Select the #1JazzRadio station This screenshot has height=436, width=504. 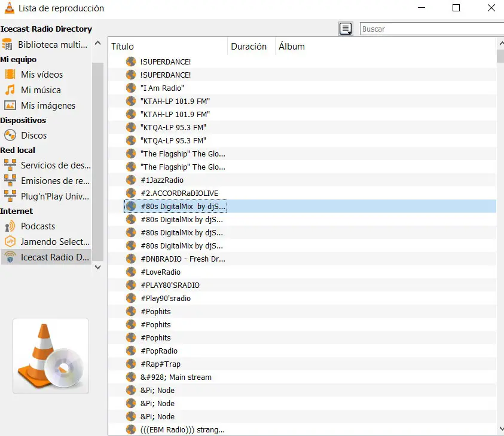(x=302, y=180)
